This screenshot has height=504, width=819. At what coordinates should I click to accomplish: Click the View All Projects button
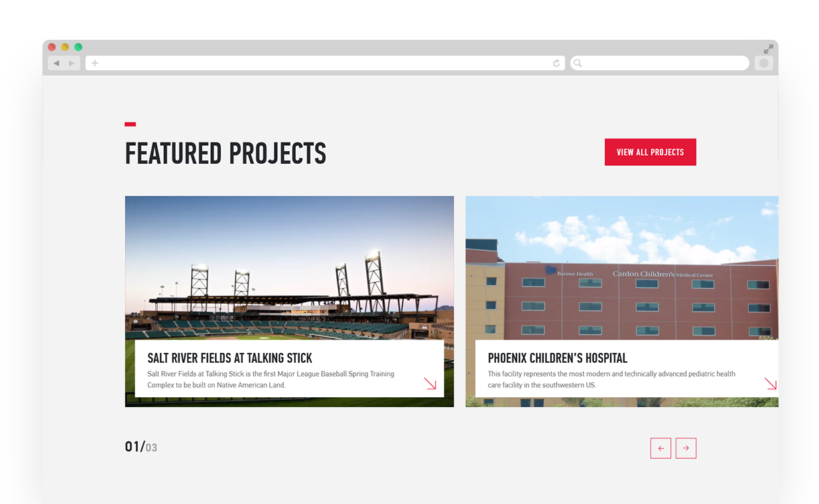(650, 152)
